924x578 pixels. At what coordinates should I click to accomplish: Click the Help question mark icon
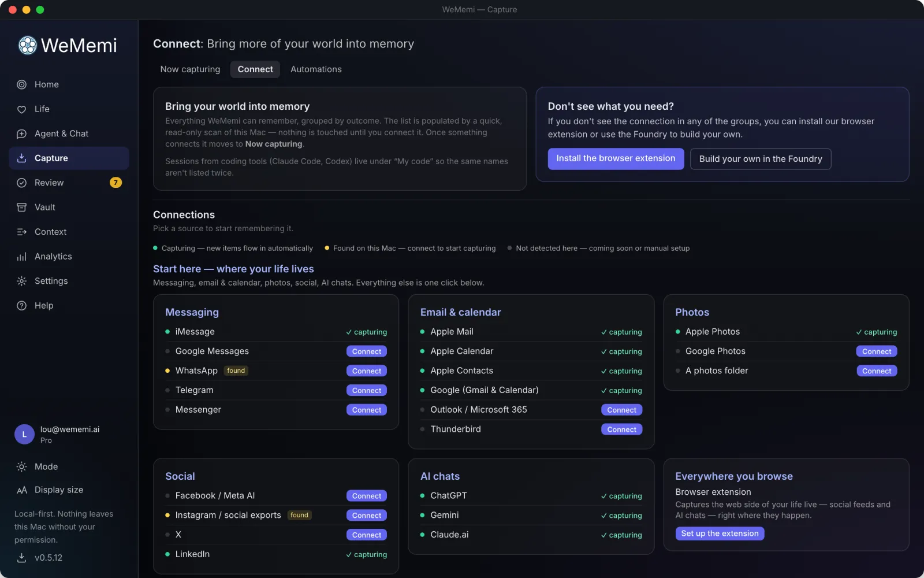pos(21,306)
